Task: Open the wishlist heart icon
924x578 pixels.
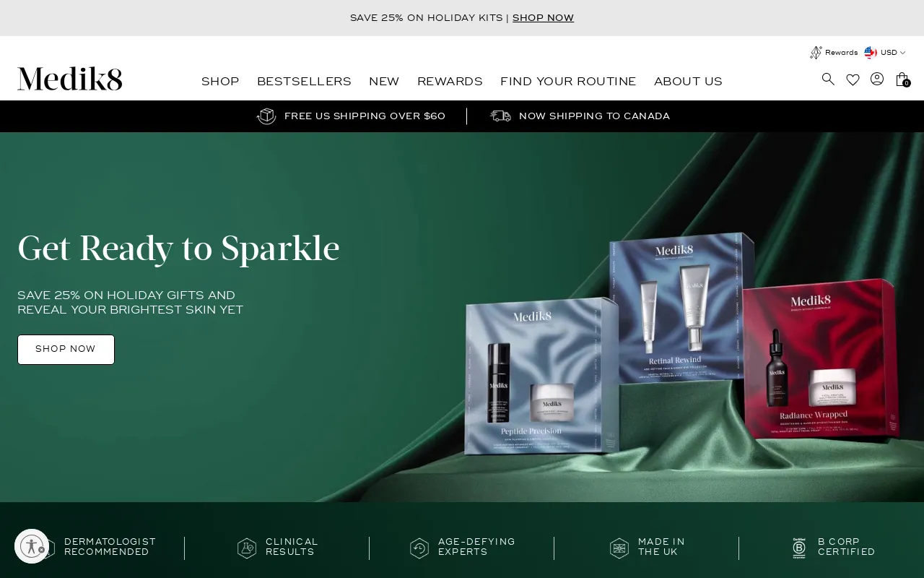Action: coord(853,79)
